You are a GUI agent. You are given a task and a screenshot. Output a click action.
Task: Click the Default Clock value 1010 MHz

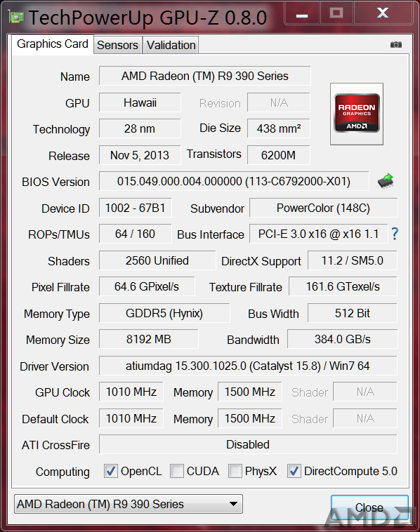(131, 418)
